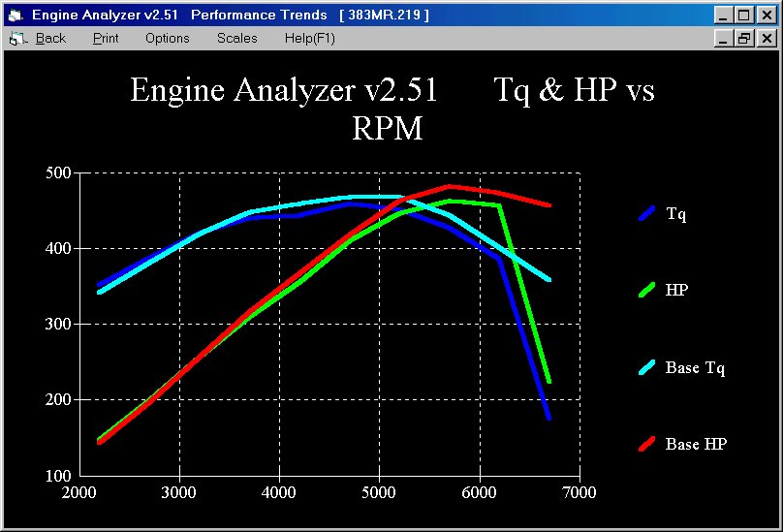Click the cyan Base Tq legend swatch
This screenshot has width=783, height=532.
point(646,367)
